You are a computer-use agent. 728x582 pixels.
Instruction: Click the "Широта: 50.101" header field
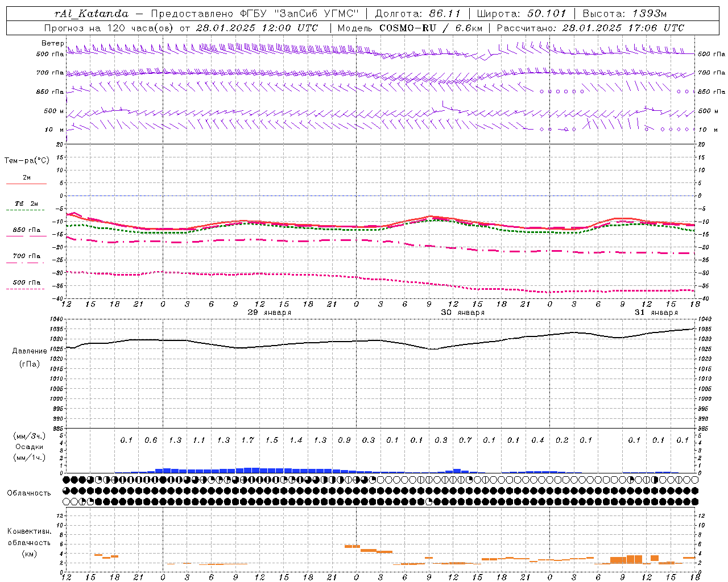click(x=522, y=14)
